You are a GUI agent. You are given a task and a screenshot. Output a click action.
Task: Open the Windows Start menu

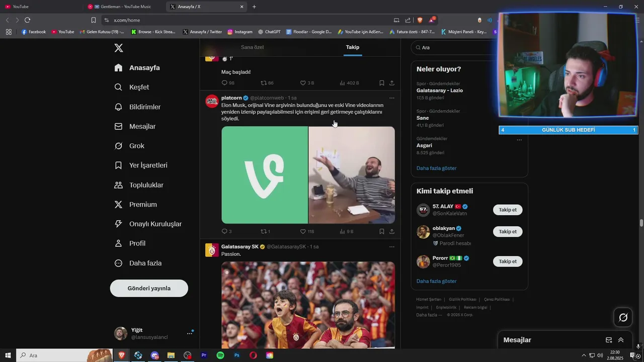click(8, 355)
